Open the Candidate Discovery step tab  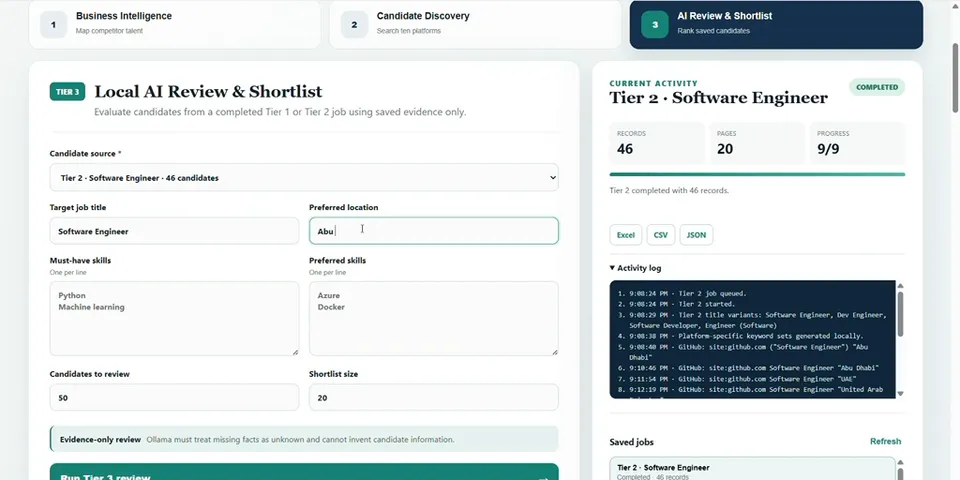475,24
